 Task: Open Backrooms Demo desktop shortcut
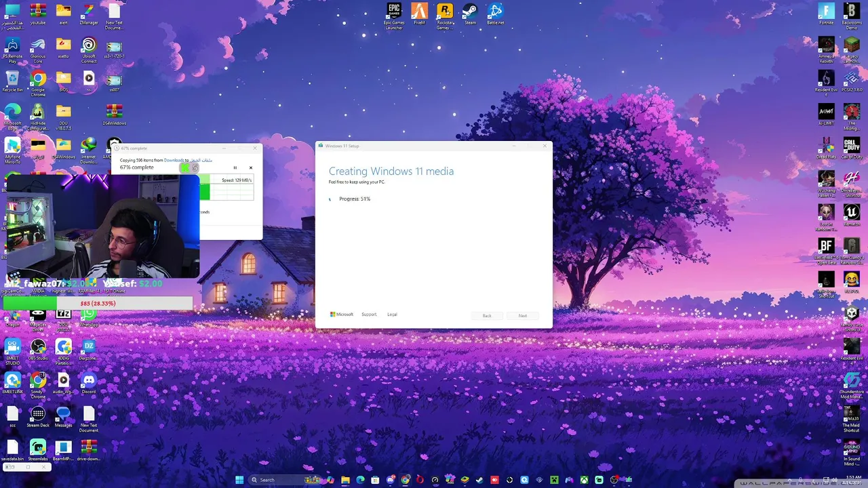(852, 15)
